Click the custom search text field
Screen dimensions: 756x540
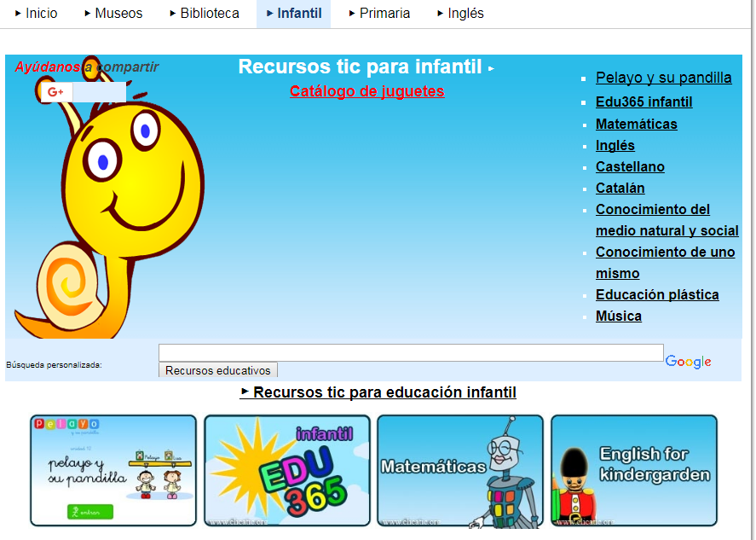(x=411, y=352)
